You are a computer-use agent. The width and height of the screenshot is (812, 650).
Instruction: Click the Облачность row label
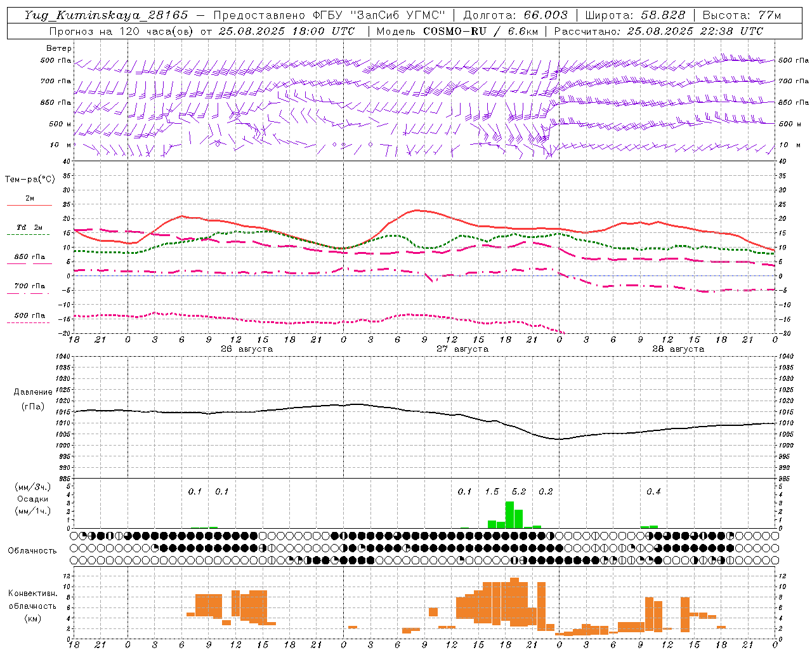coord(32,550)
